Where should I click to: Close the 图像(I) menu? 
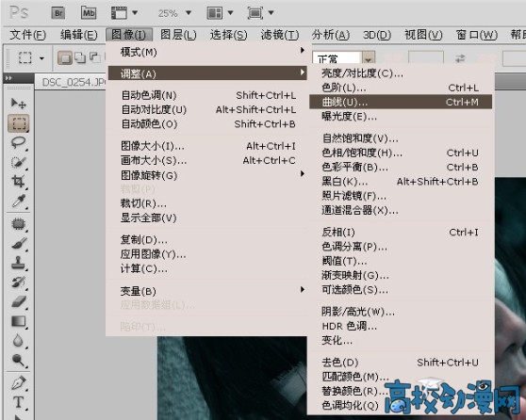129,35
